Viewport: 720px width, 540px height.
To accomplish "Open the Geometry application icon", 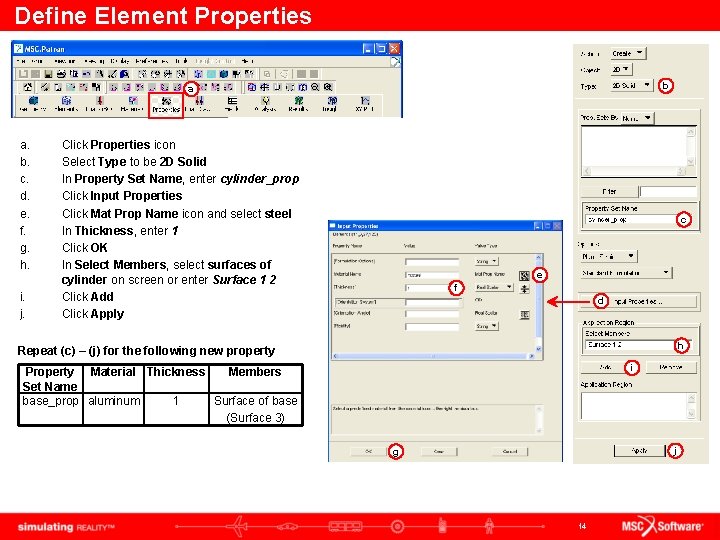I will [33, 104].
